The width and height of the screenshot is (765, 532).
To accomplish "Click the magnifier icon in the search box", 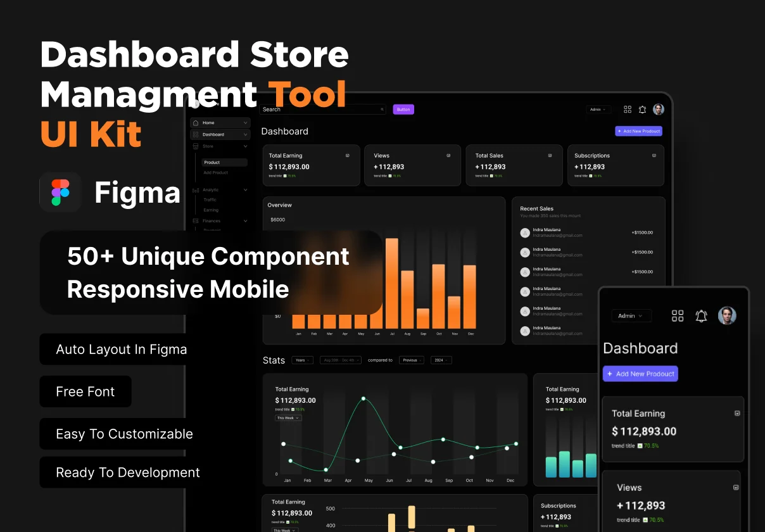I will click(382, 110).
